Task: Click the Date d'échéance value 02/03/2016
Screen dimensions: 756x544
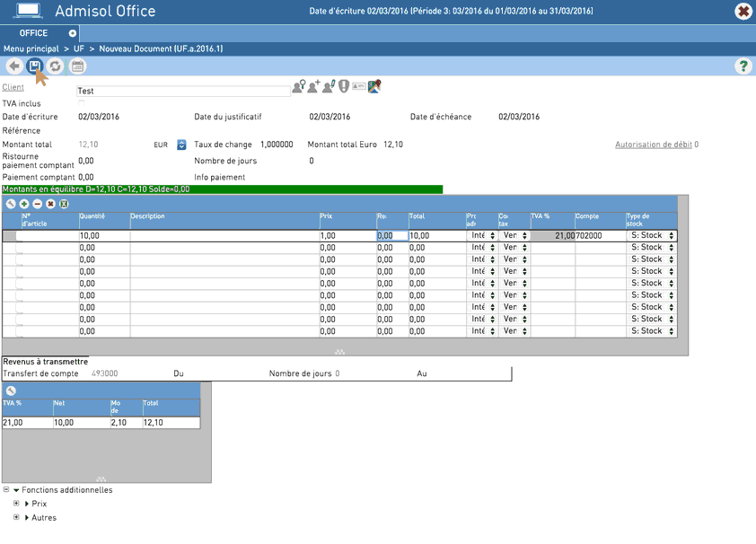Action: [519, 117]
